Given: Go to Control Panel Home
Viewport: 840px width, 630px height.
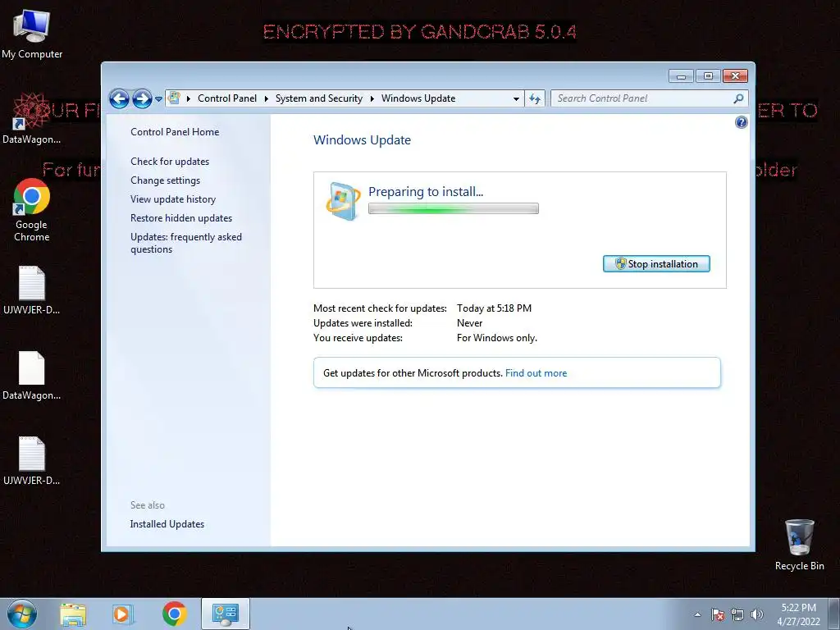Looking at the screenshot, I should 175,132.
